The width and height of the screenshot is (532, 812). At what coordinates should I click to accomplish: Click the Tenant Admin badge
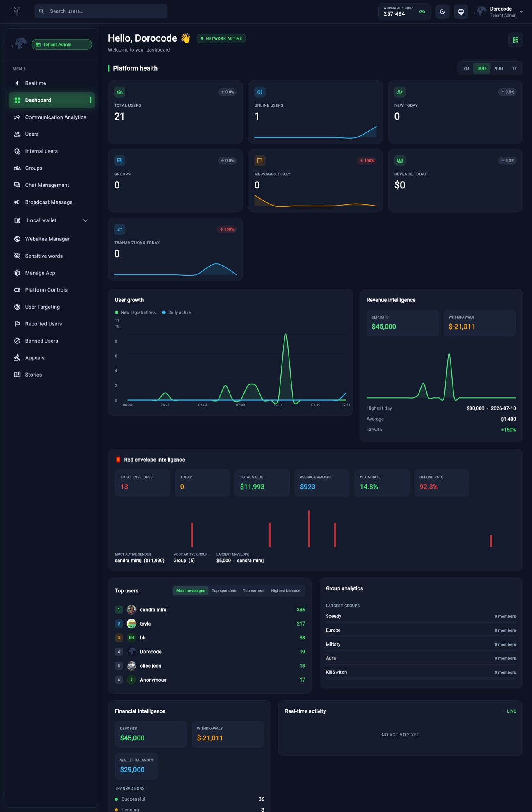[62, 44]
